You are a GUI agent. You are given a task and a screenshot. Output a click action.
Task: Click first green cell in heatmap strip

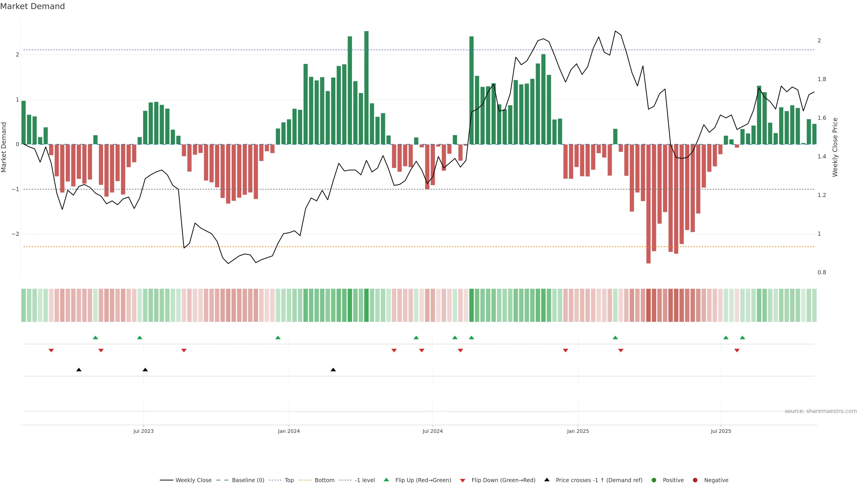(24, 305)
